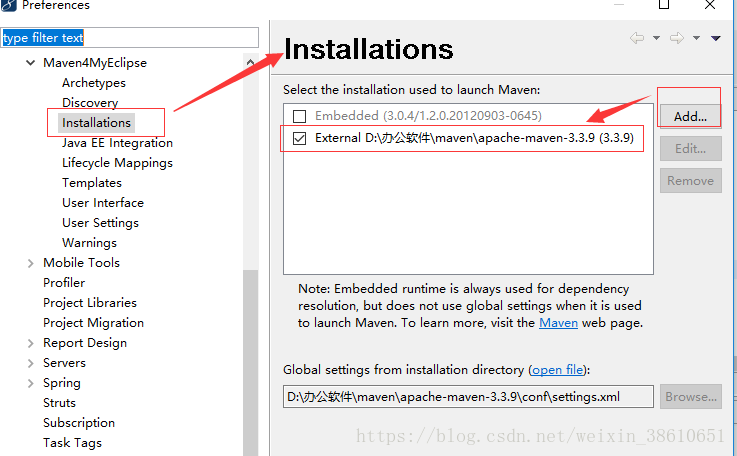This screenshot has height=456, width=737.
Task: Select Spring label in tree
Action: click(x=62, y=383)
